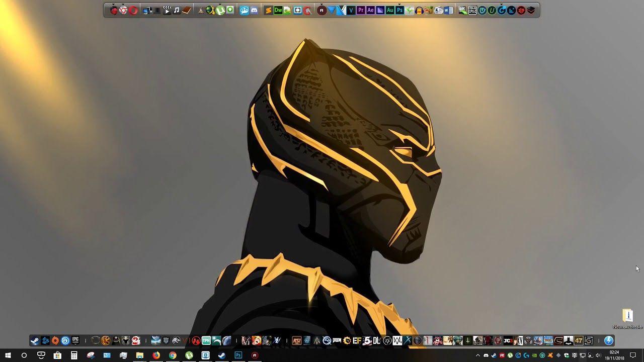The height and width of the screenshot is (362, 644).
Task: Open Epic Games launcher in bottom dock
Action: (x=75, y=341)
